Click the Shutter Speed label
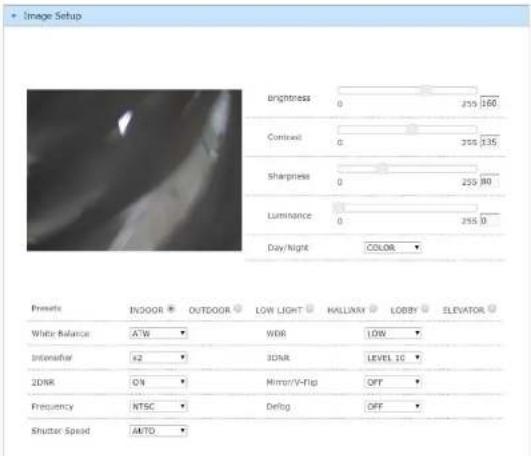This screenshot has height=456, width=531. 61,431
